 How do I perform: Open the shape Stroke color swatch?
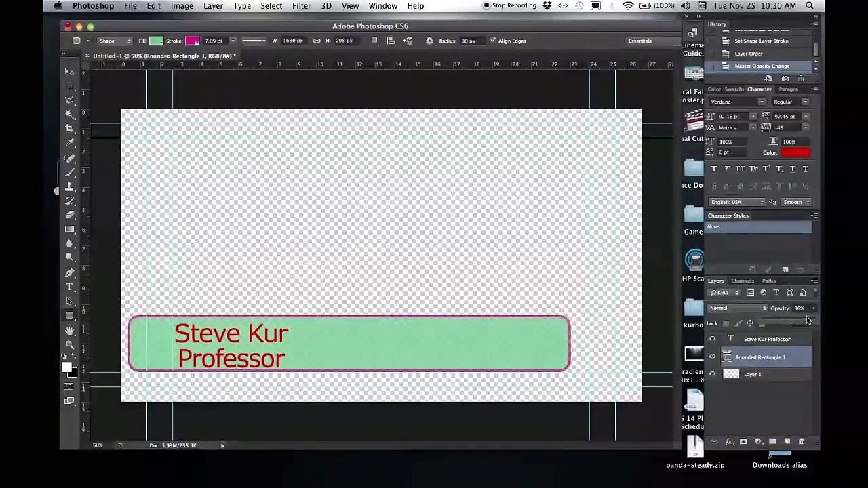tap(193, 41)
